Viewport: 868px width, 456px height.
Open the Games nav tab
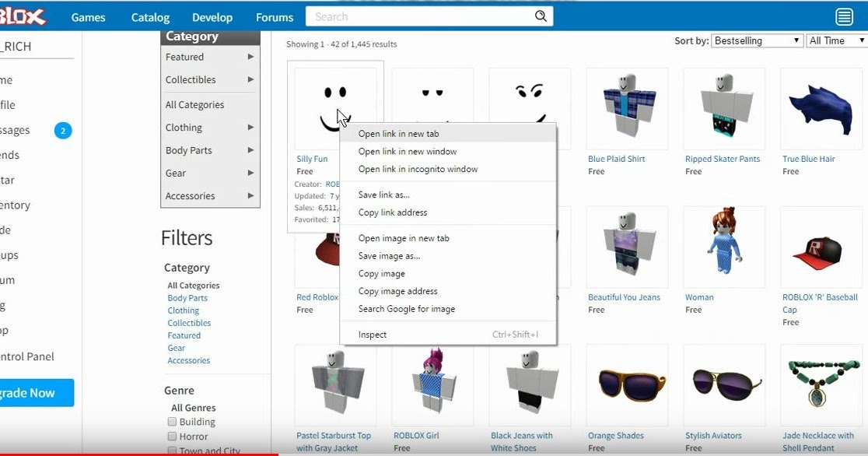(88, 17)
